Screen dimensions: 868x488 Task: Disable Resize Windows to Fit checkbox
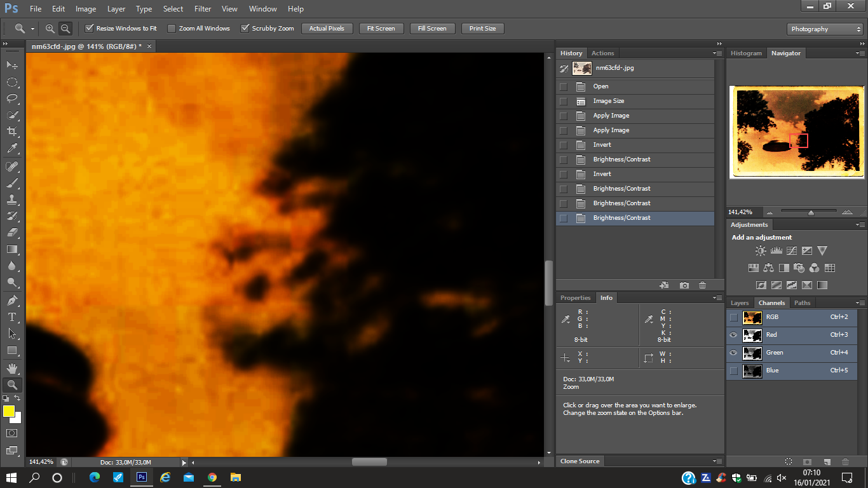(90, 29)
